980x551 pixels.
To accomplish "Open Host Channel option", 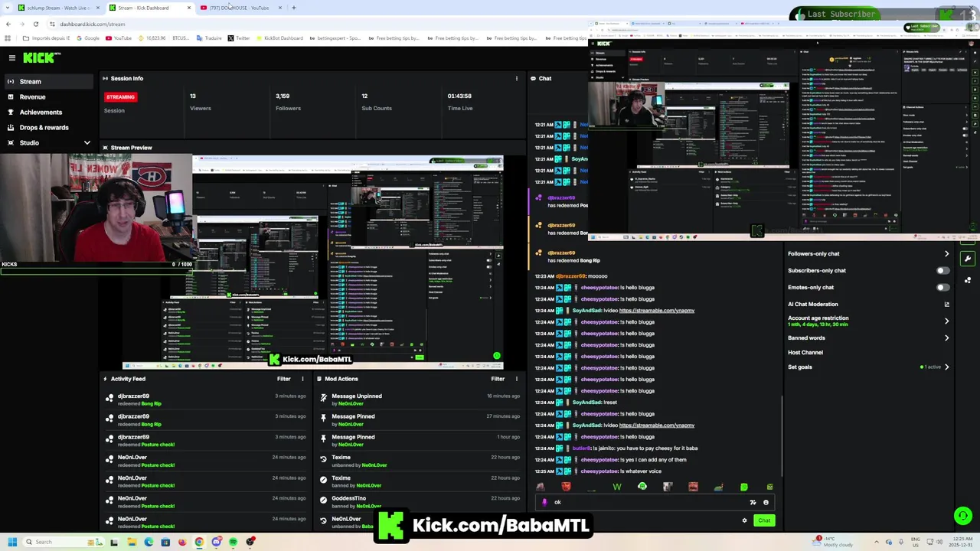I will pos(805,352).
